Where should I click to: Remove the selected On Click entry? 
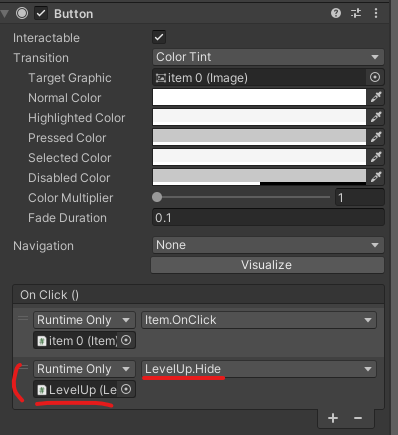point(358,418)
